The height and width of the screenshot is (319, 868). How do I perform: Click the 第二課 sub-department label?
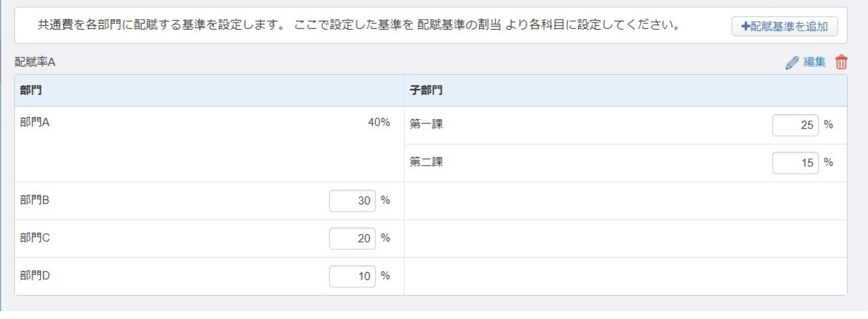[426, 163]
